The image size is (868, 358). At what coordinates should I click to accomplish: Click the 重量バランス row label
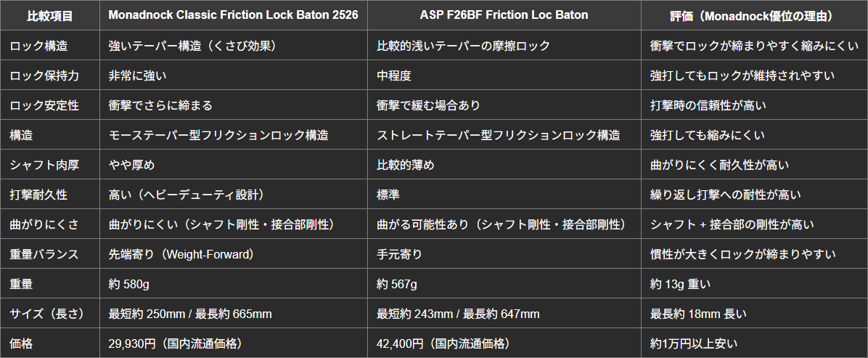[44, 254]
